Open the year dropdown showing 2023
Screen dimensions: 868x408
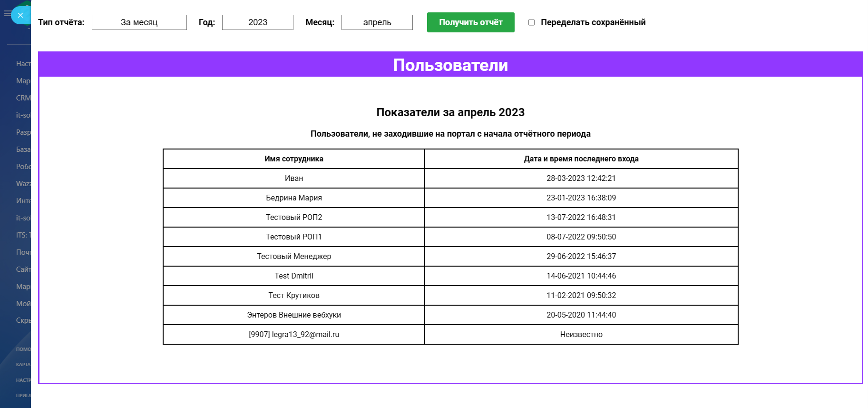[258, 22]
